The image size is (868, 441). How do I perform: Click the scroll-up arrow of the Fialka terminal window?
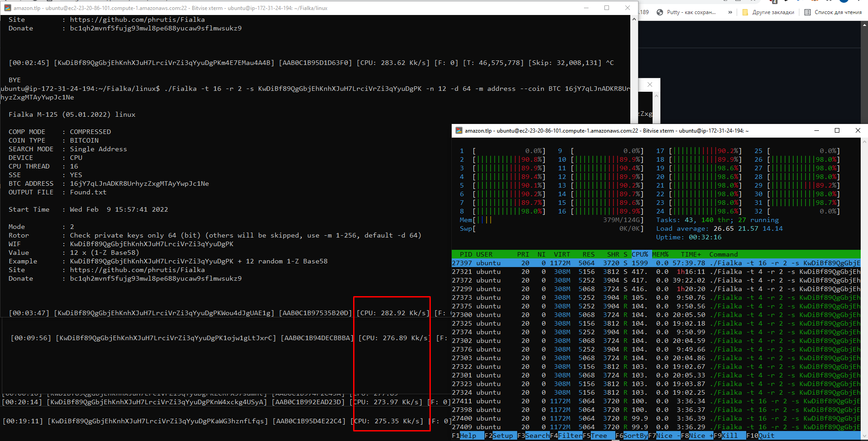click(x=634, y=19)
